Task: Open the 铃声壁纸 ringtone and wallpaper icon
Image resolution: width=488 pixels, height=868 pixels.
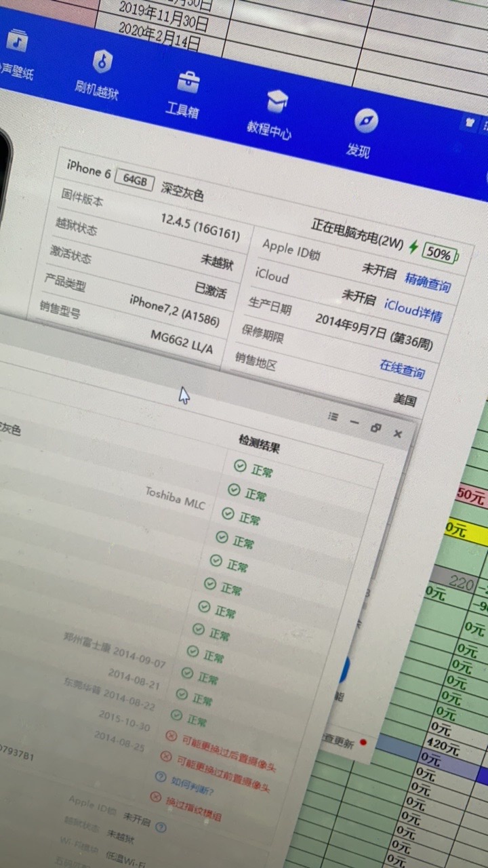Action: [x=16, y=42]
